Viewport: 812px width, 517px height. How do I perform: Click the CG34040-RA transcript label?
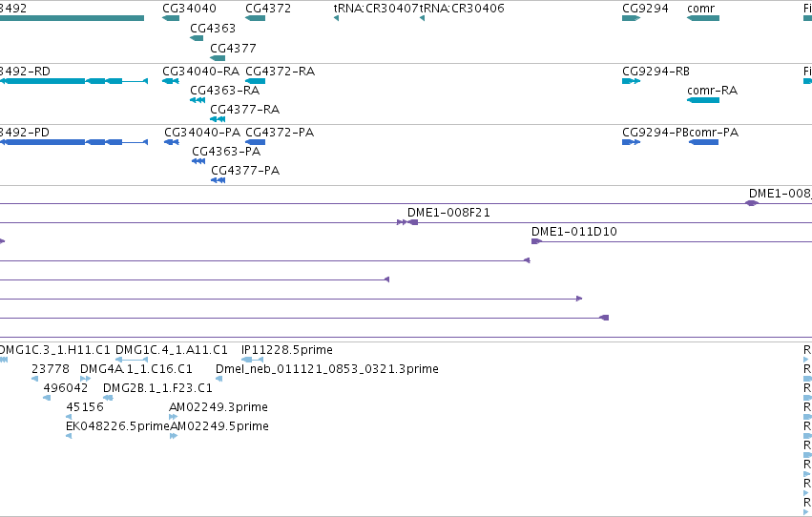click(201, 71)
